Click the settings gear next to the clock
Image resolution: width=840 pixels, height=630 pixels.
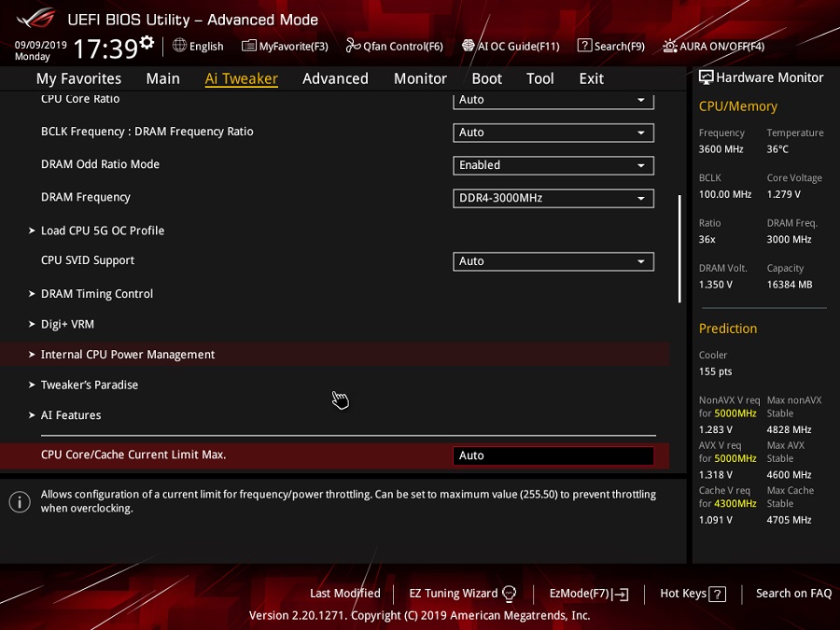(x=147, y=42)
